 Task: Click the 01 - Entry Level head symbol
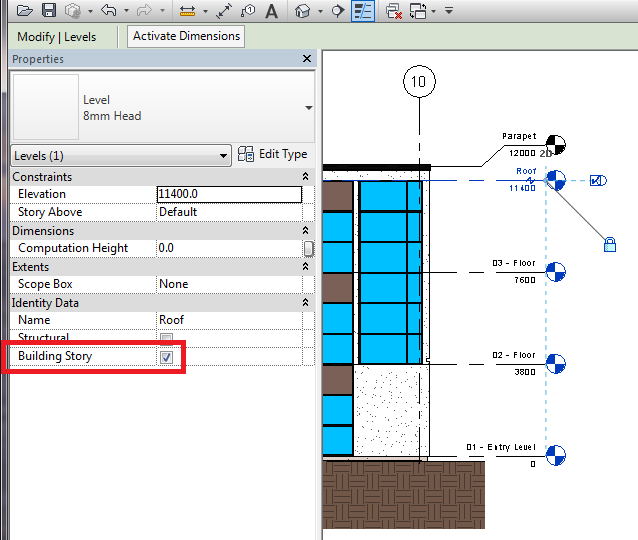click(x=555, y=455)
